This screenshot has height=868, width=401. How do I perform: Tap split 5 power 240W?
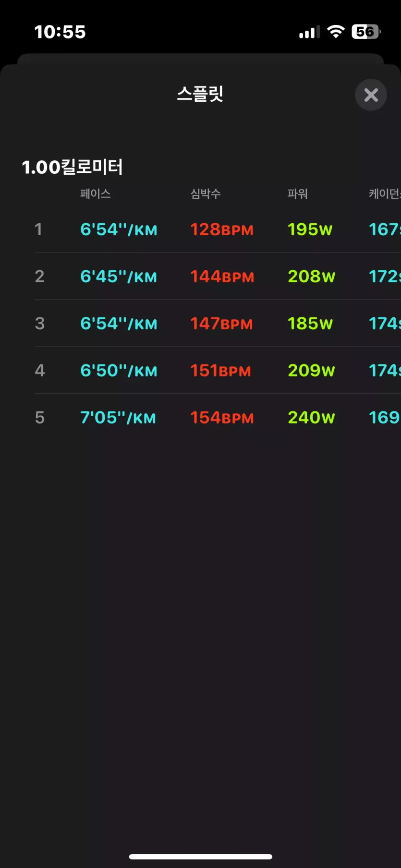click(x=312, y=418)
